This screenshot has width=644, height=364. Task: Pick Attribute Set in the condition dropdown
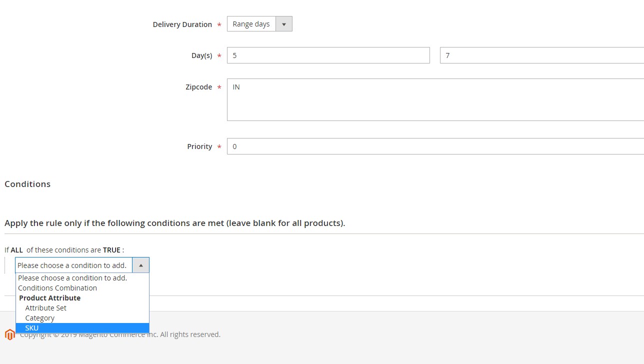click(x=46, y=308)
